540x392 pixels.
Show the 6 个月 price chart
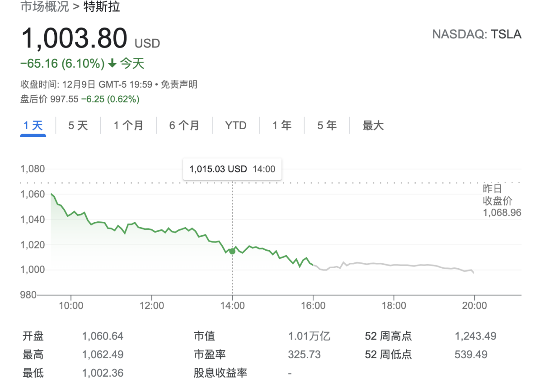184,125
